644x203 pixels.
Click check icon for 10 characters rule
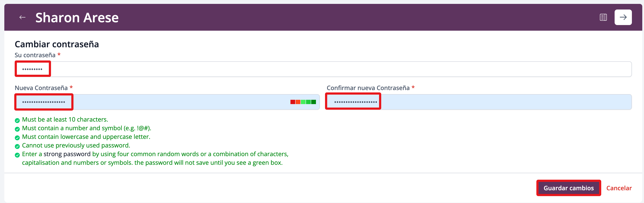17,121
